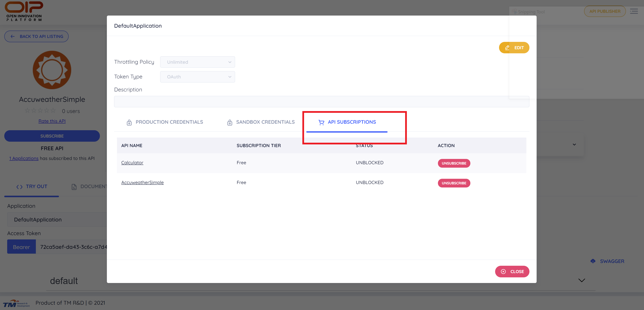Open the 1 Applications link
644x310 pixels.
click(x=24, y=158)
